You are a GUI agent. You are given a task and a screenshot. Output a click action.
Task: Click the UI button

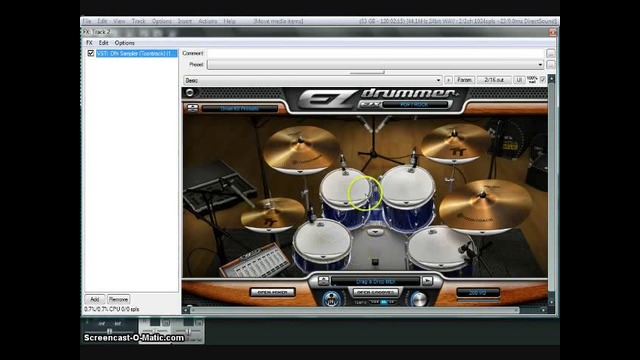click(518, 80)
